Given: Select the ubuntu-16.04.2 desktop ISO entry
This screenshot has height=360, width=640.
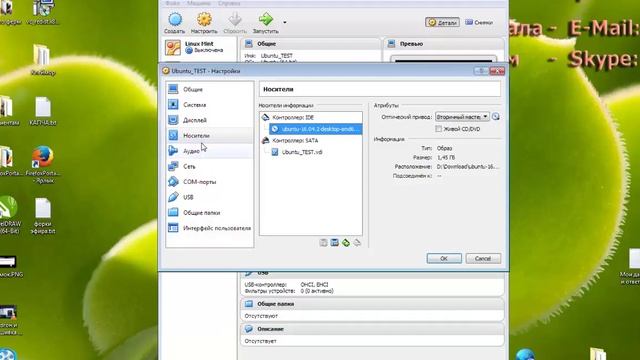Looking at the screenshot, I should (316, 129).
